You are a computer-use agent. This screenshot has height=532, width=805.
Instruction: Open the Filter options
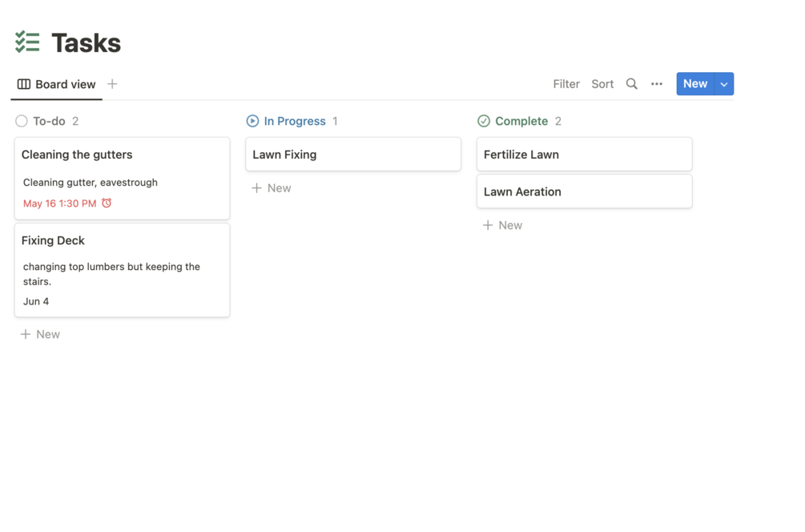pos(566,84)
